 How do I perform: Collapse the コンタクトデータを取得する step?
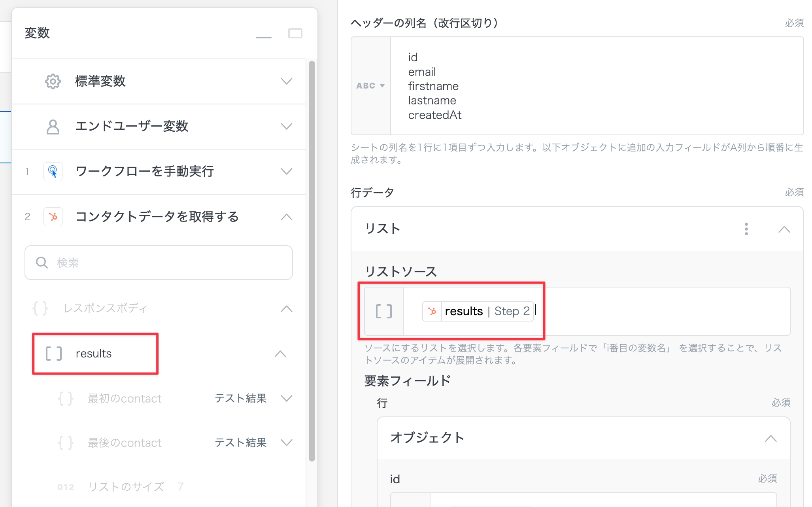tap(286, 217)
